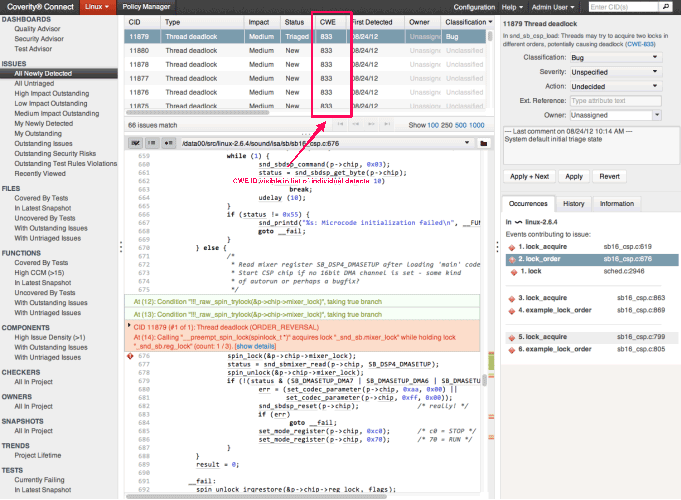Click the Apply + Next button
The height and width of the screenshot is (500, 681).
pos(529,176)
